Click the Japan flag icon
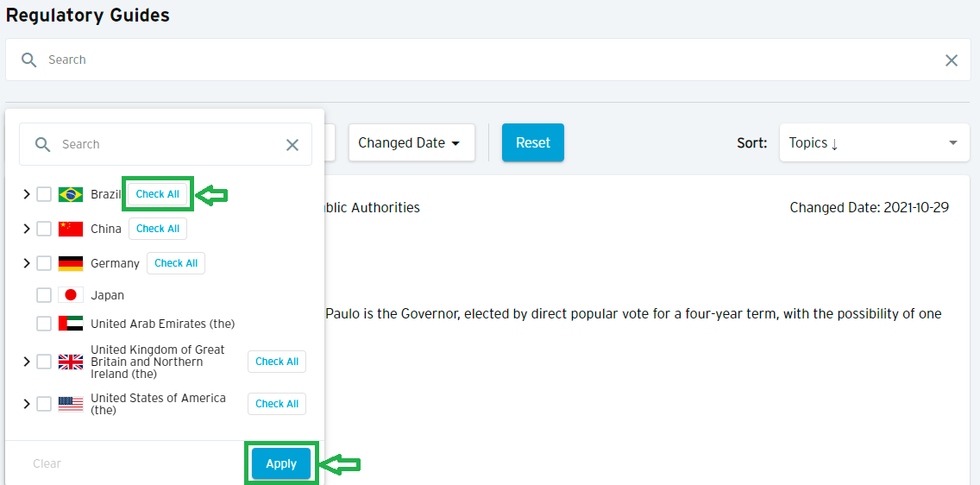Image resolution: width=980 pixels, height=485 pixels. point(71,295)
